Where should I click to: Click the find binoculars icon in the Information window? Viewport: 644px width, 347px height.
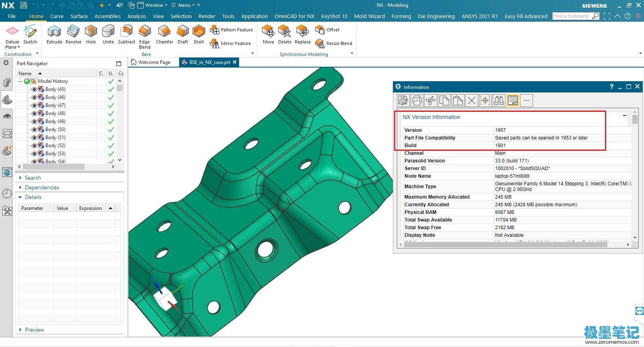499,101
